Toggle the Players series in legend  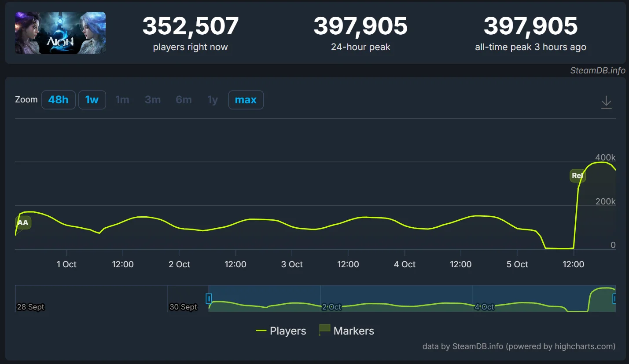(281, 331)
